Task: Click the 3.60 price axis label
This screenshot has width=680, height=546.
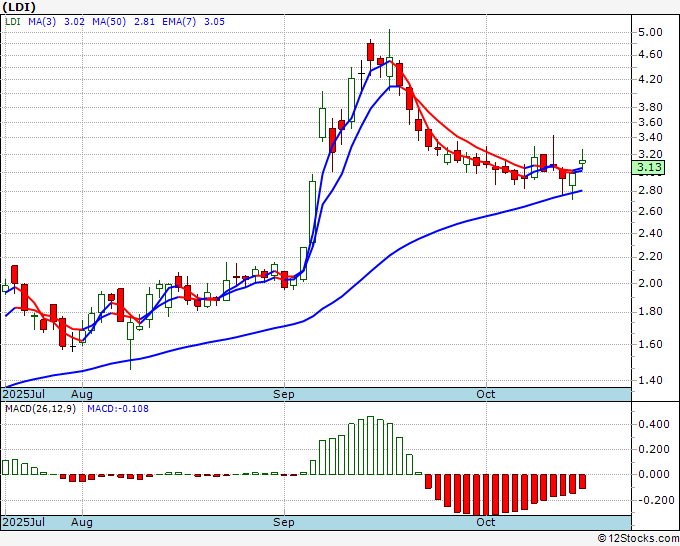Action: pyautogui.click(x=650, y=122)
